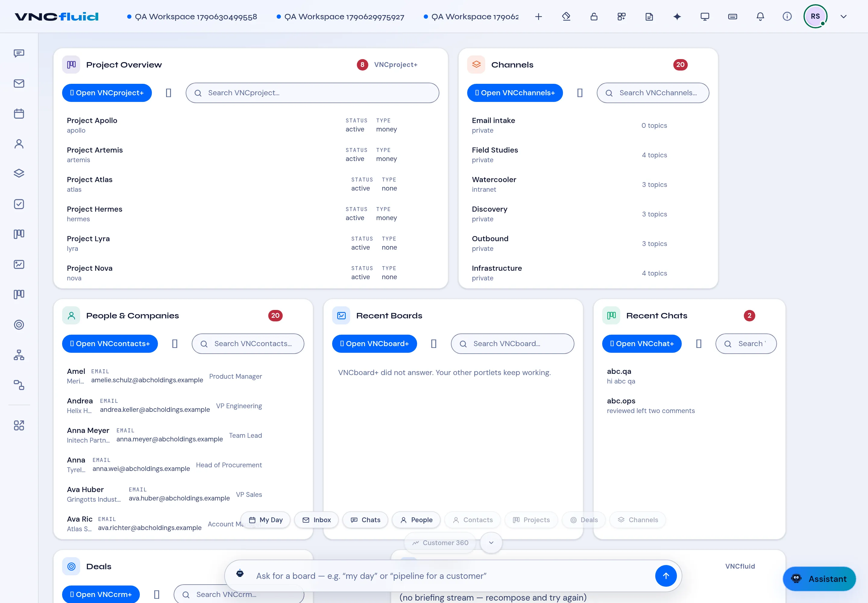Open the calendar icon in left sidebar
This screenshot has height=603, width=868.
[x=19, y=114]
